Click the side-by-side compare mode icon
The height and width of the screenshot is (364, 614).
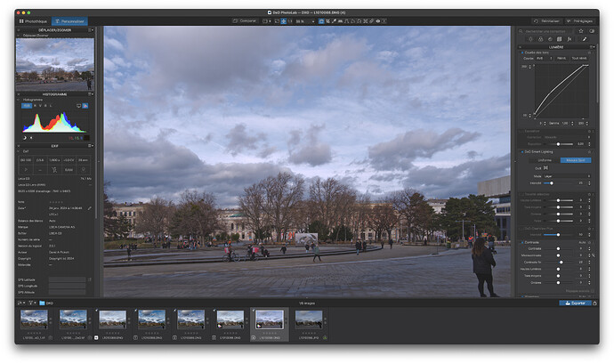point(265,21)
